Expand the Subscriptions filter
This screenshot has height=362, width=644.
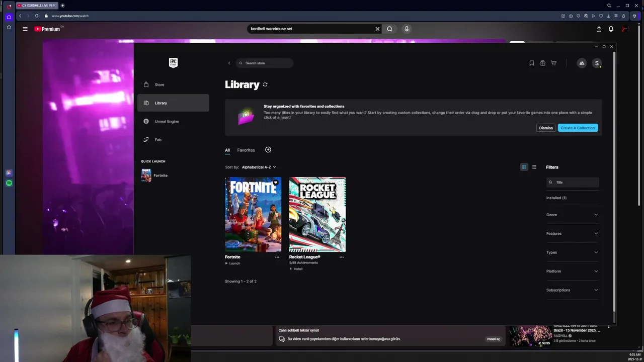coord(573,290)
